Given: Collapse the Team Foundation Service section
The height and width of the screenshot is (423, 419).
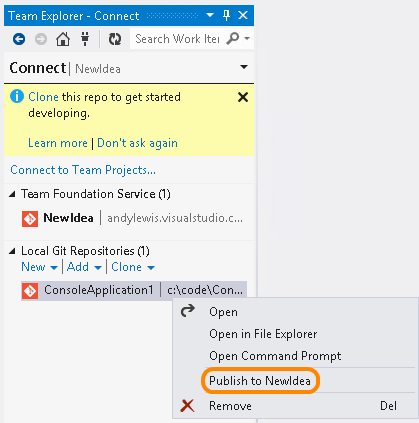Looking at the screenshot, I should click(x=12, y=194).
